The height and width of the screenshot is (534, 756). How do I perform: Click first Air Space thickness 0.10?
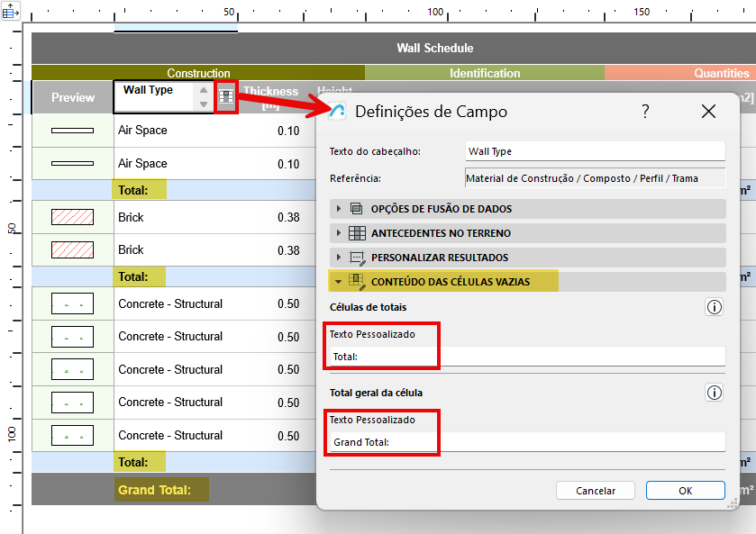coord(288,131)
